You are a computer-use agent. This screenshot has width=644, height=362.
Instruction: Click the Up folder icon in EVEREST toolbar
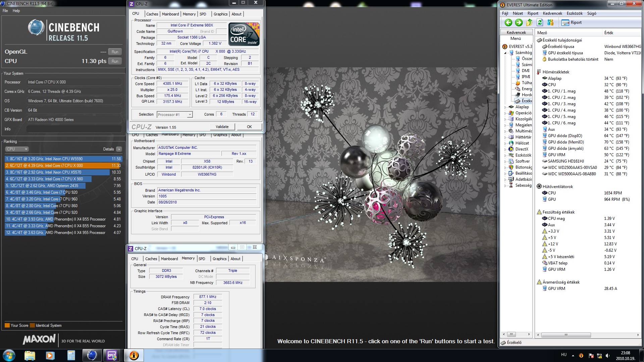click(529, 22)
